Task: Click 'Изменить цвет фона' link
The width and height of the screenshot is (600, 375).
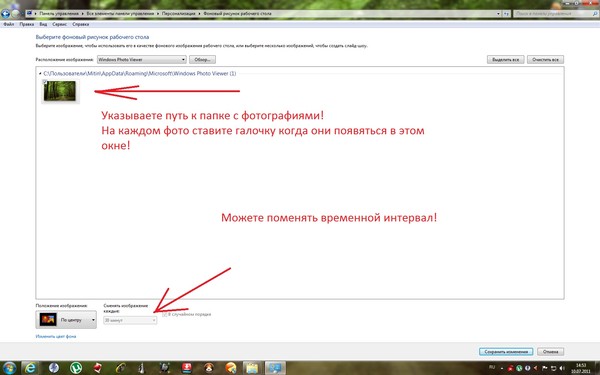Action: pyautogui.click(x=56, y=336)
